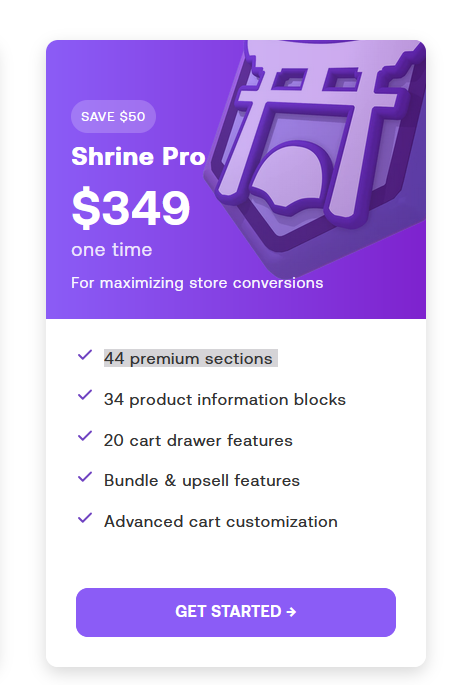Click For maximizing store conversions tagline
The image size is (466, 685).
click(197, 283)
